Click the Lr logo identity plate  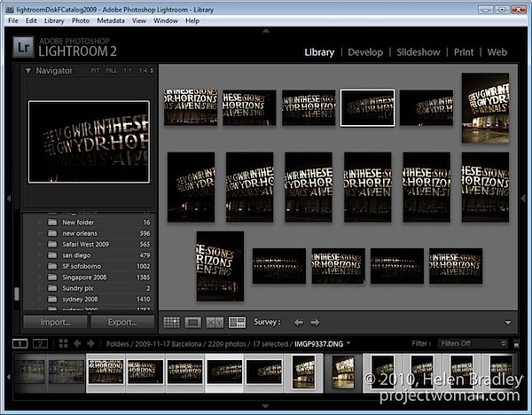point(23,47)
